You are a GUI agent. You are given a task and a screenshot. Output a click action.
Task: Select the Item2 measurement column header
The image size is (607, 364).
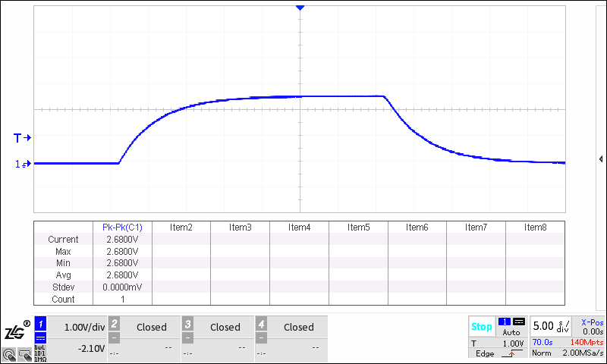[x=181, y=227]
